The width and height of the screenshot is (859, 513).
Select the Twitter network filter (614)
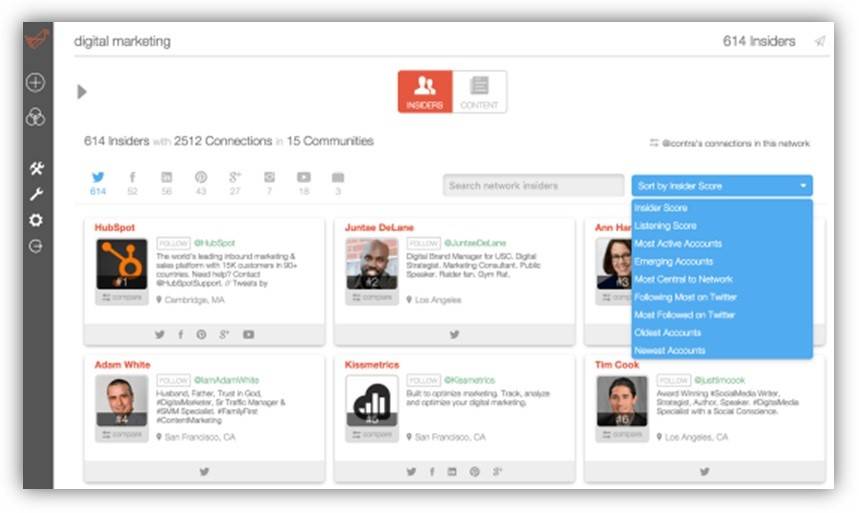click(x=98, y=183)
